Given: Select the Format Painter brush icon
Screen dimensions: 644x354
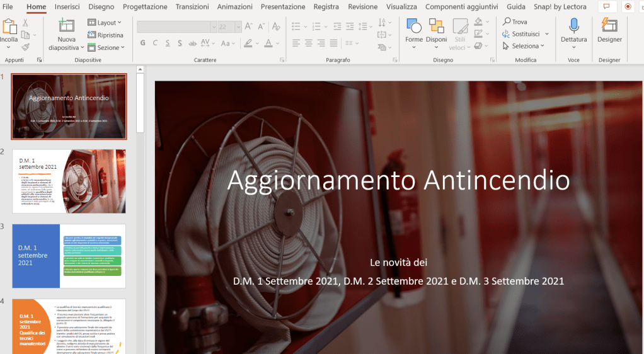Looking at the screenshot, I should click(25, 47).
